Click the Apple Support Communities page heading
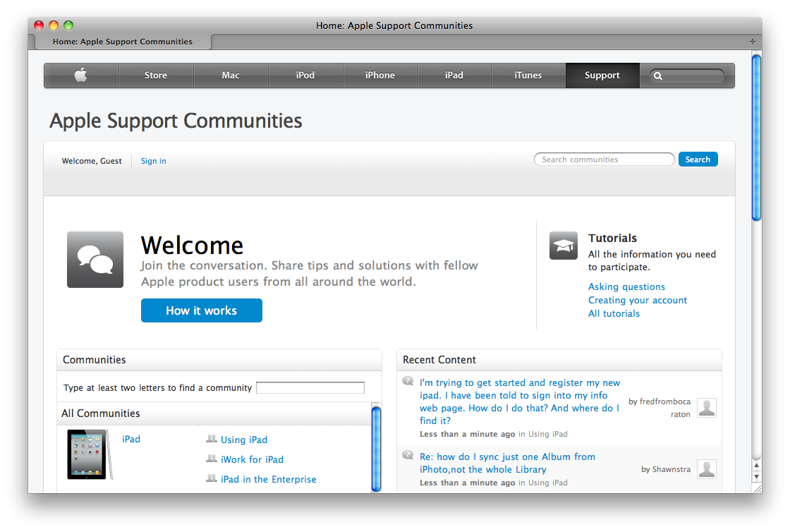This screenshot has height=532, width=790. (176, 121)
